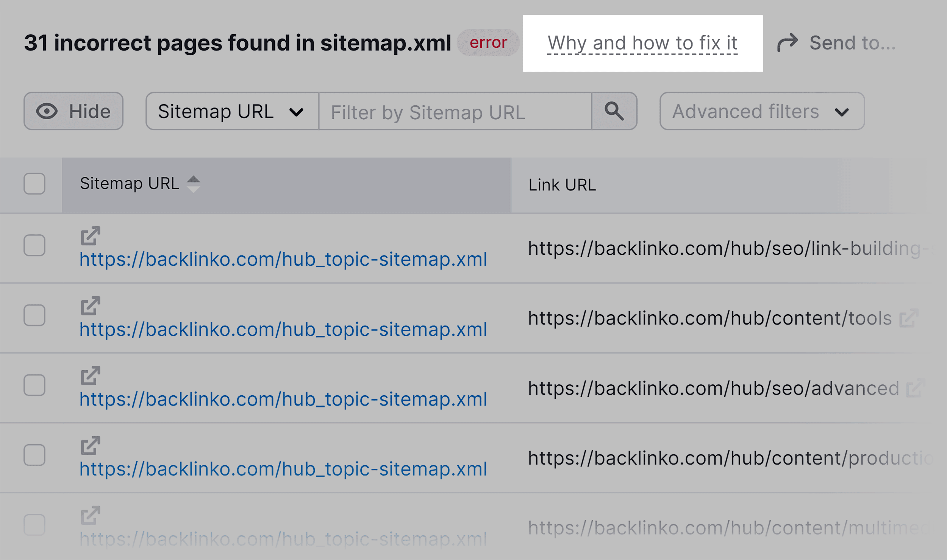947x560 pixels.
Task: Click the Why and how to fix it link
Action: click(x=642, y=42)
